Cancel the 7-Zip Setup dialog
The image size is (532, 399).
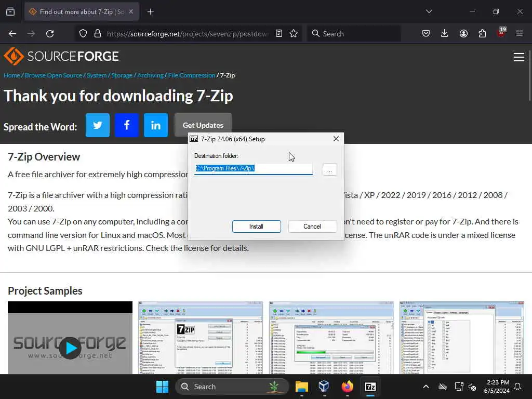point(312,227)
